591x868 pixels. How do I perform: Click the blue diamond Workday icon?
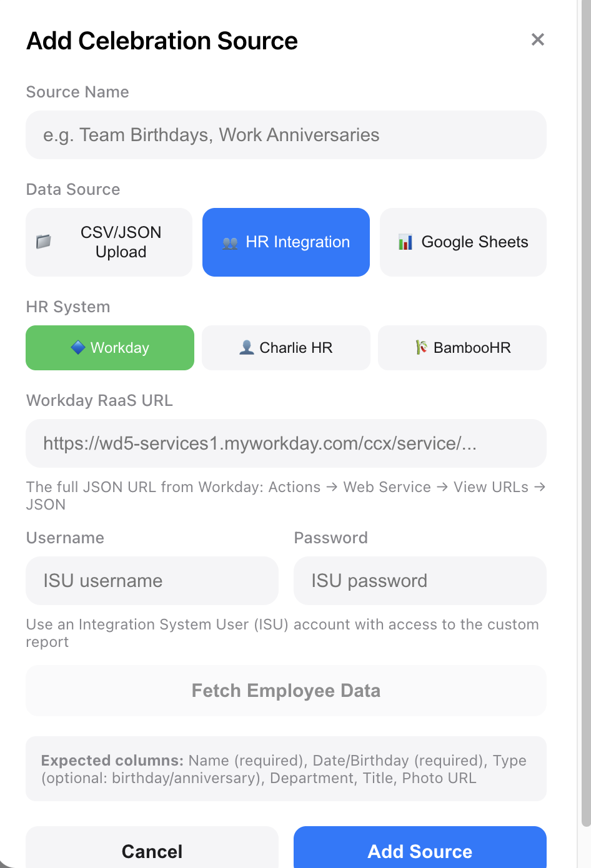pos(78,347)
